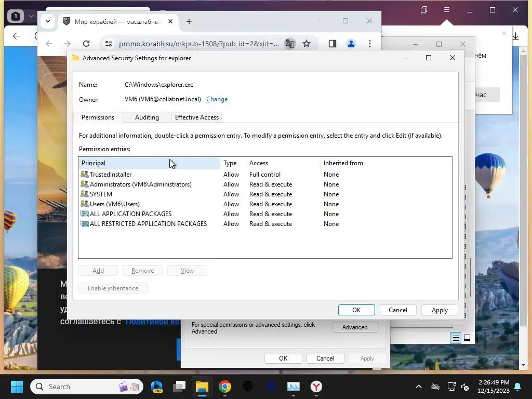Viewport: 532px width, 399px height.
Task: Click the blurred Политикой link on webpage
Action: (153, 322)
